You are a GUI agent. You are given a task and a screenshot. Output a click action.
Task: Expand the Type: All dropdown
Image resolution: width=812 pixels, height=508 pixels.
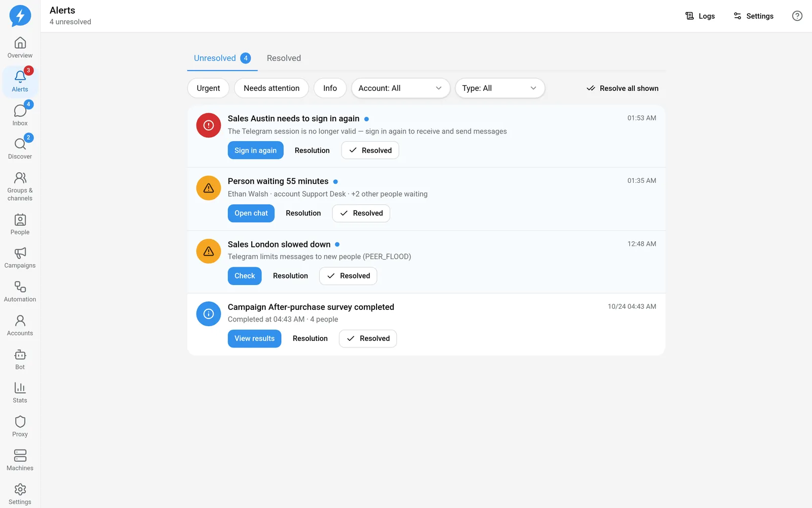pyautogui.click(x=500, y=88)
